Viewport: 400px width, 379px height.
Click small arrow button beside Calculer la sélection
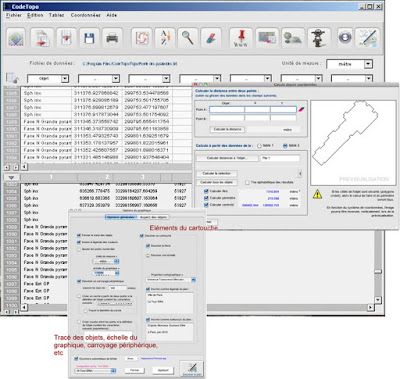300,173
